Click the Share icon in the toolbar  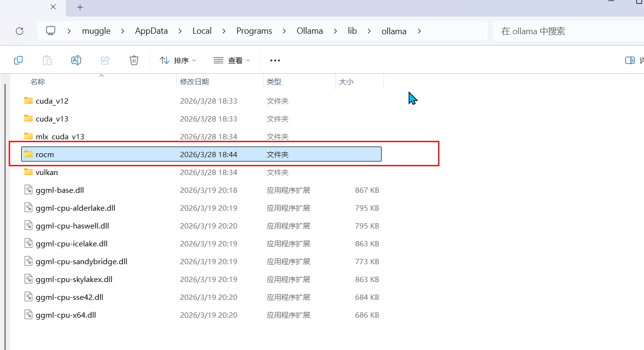105,60
